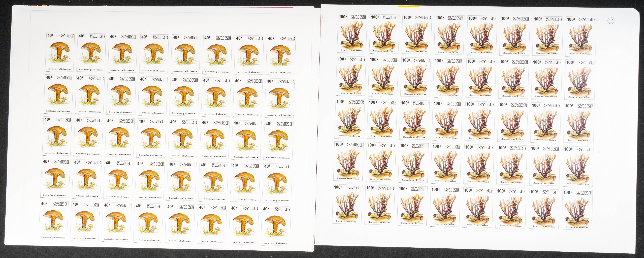Click the 100k value on top-left Ramaria stamp
This screenshot has width=644, height=258.
point(343,17)
